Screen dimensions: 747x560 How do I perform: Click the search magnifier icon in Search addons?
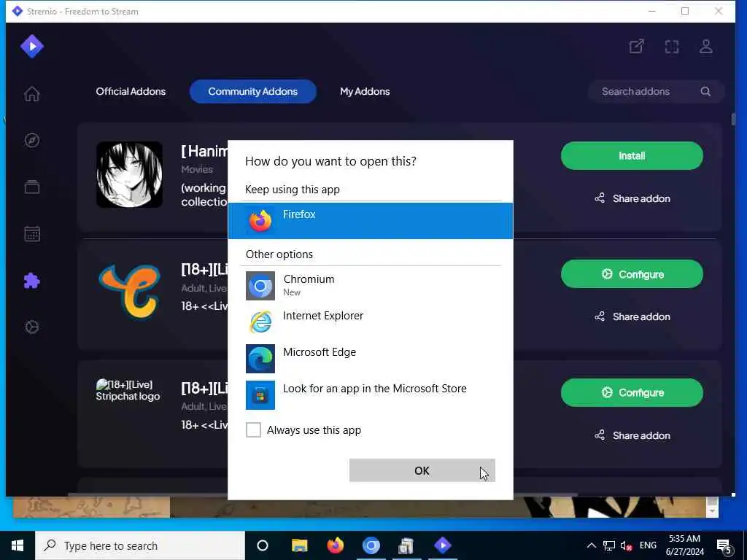[705, 91]
